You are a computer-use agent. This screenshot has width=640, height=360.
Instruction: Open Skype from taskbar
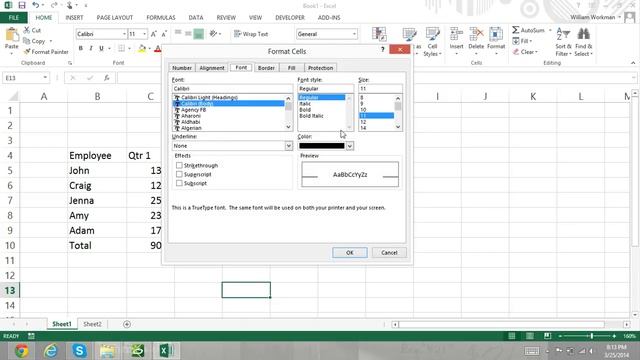(80, 351)
